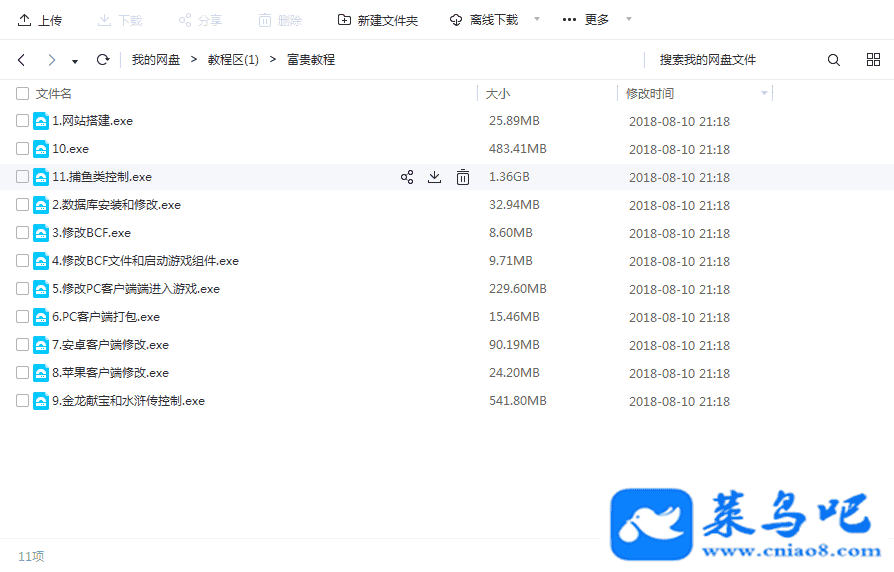Check the box for 10.exe
894x572 pixels.
point(22,149)
